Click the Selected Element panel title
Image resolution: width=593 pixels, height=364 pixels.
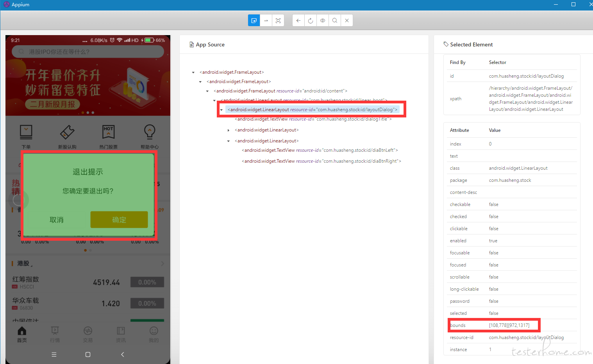471,44
